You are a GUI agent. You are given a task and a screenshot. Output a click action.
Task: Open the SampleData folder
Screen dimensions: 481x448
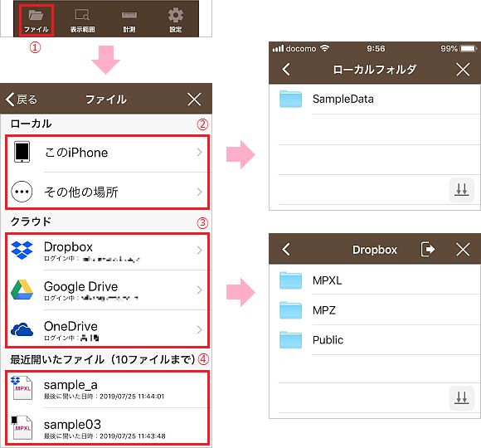click(375, 99)
